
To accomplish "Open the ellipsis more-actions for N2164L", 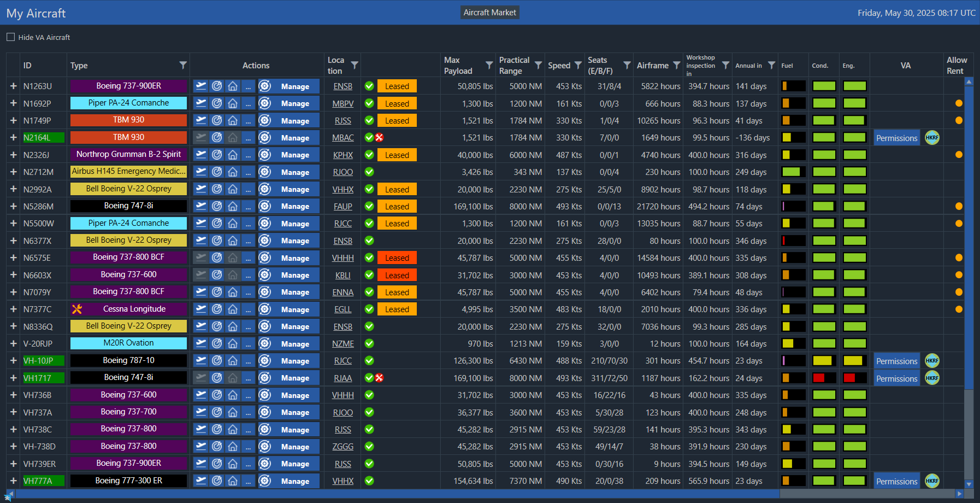I will click(x=248, y=138).
